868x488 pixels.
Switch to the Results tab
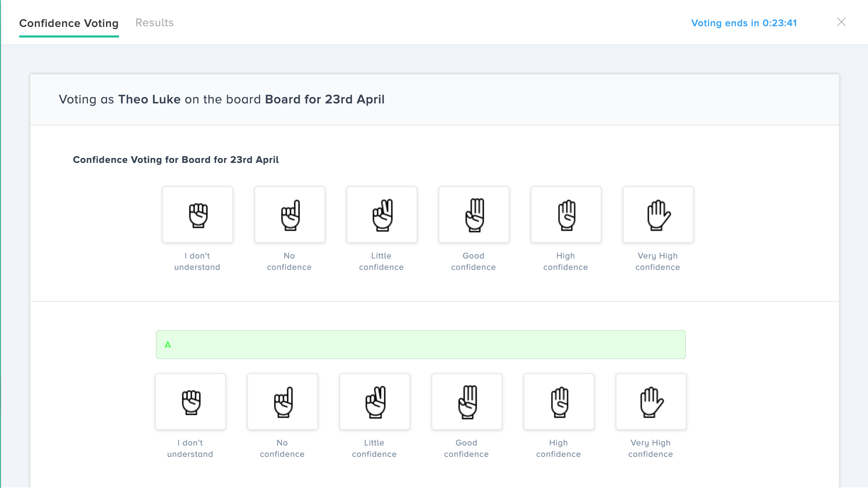point(154,23)
